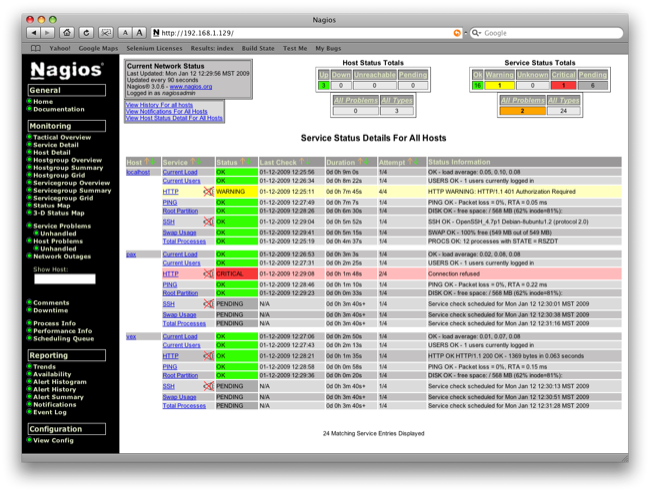Open the browser Home page button

(67, 33)
